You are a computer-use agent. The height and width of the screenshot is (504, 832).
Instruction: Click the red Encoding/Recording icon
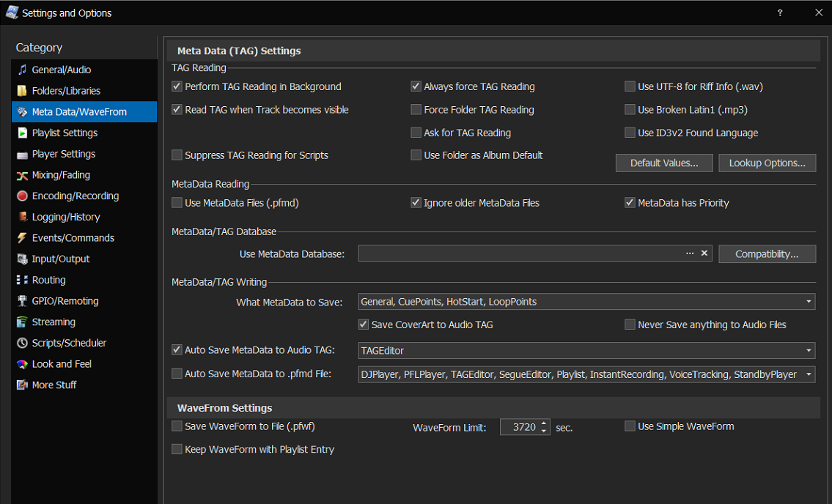(x=22, y=196)
